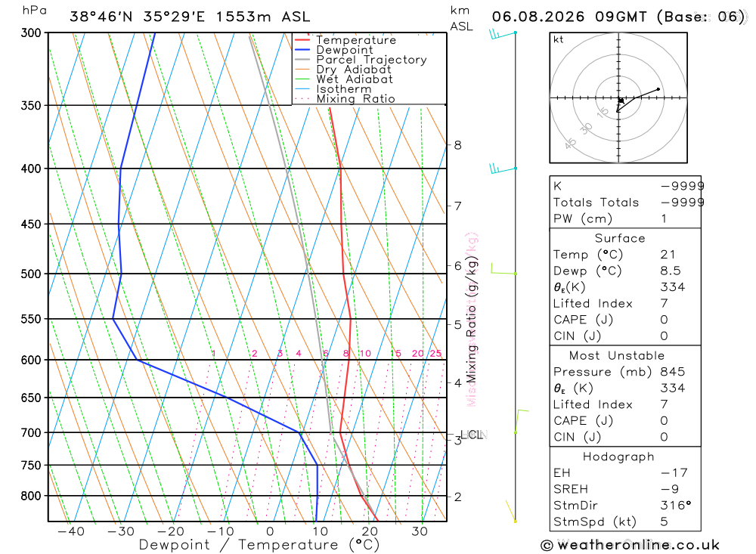This screenshot has height=554, width=756.
Task: Click the Totals Totals row label
Action: click(596, 203)
